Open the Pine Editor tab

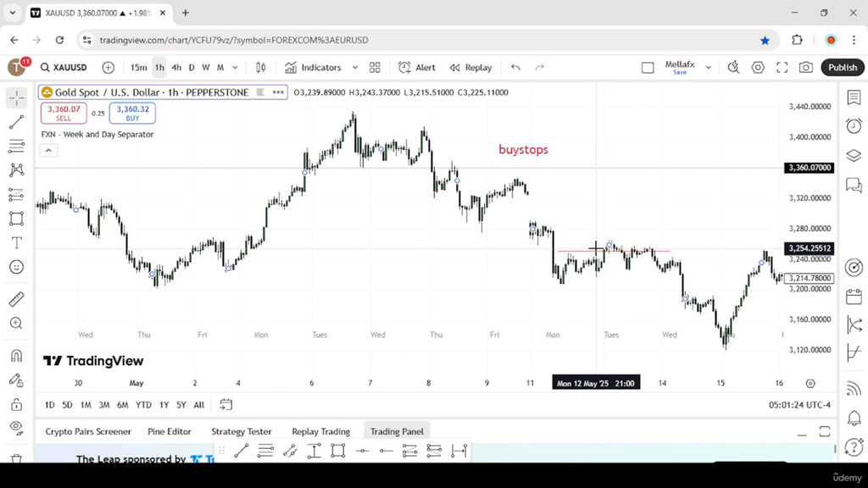170,431
